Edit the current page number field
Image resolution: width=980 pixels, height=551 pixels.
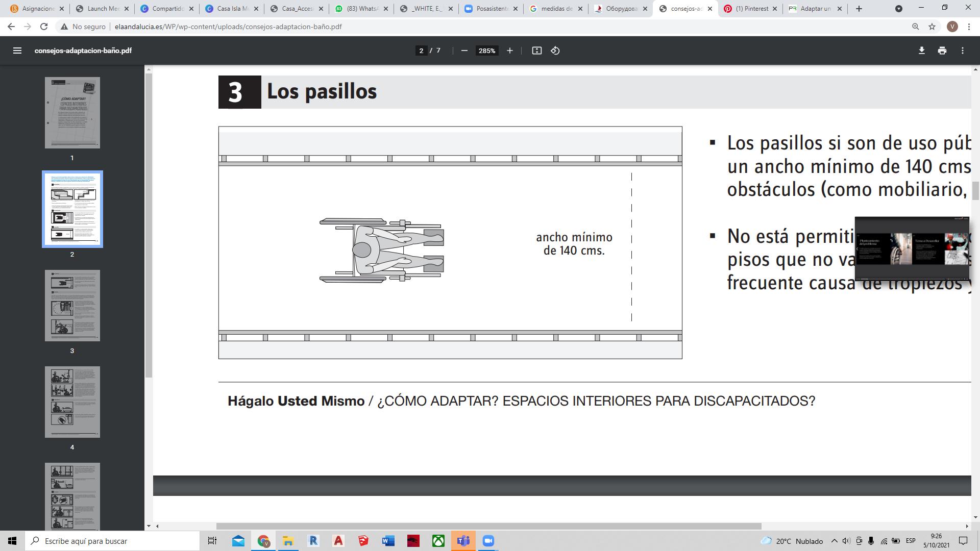[421, 51]
